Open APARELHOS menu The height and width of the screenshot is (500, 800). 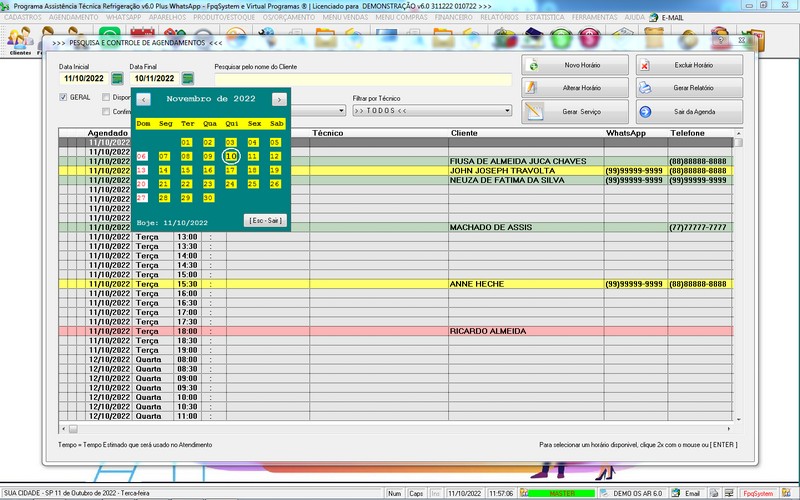click(x=167, y=17)
